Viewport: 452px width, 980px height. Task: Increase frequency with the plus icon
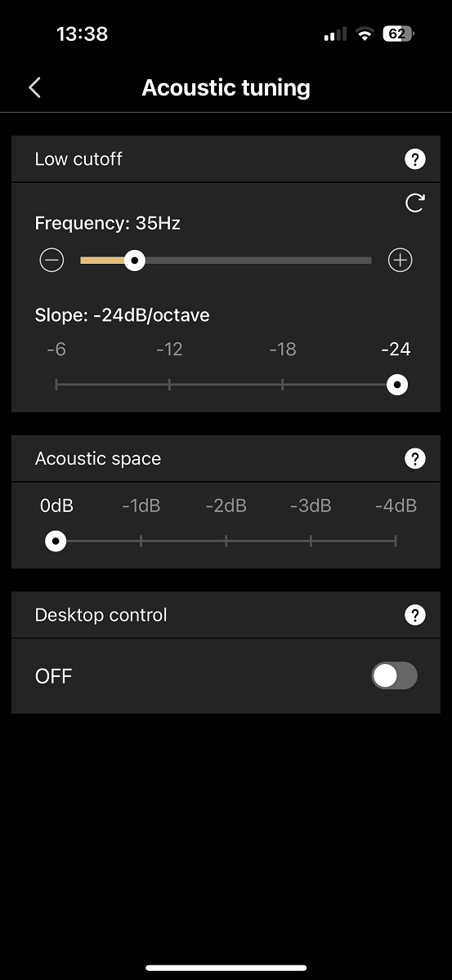[400, 261]
